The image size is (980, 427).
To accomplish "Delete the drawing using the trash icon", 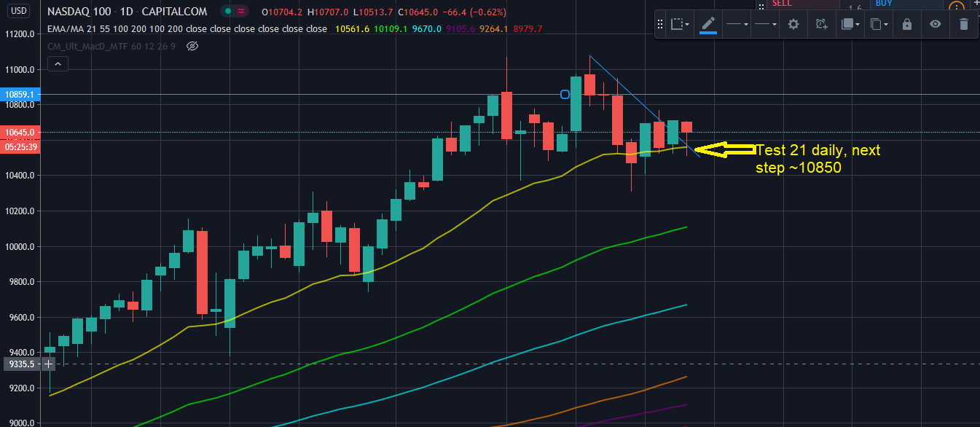I will click(x=963, y=23).
